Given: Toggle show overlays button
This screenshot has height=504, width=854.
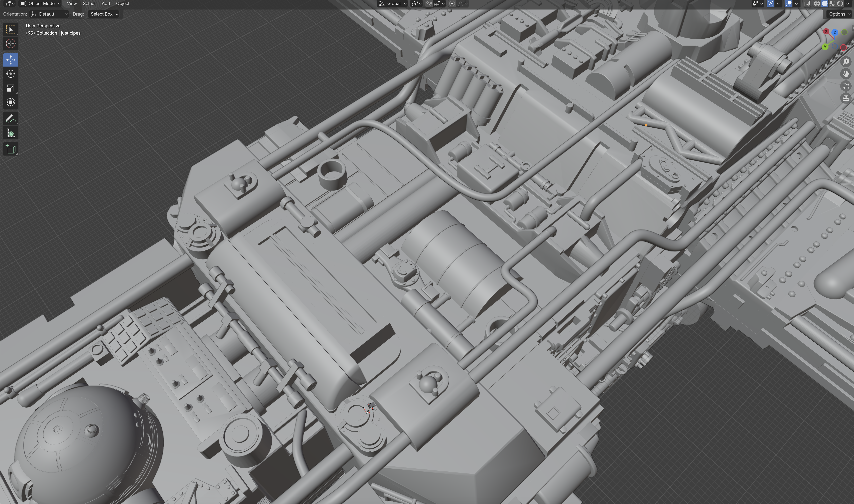Looking at the screenshot, I should pos(788,3).
